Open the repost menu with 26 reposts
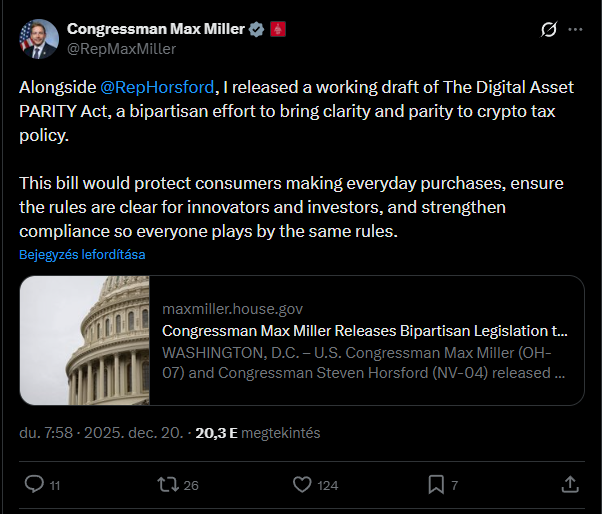The image size is (602, 514). 169,484
